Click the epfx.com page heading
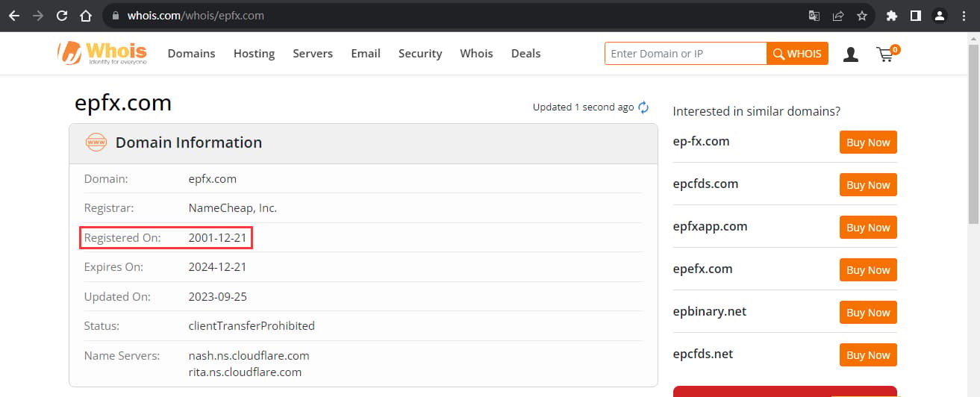Screen dimensions: 980x397 [x=123, y=103]
